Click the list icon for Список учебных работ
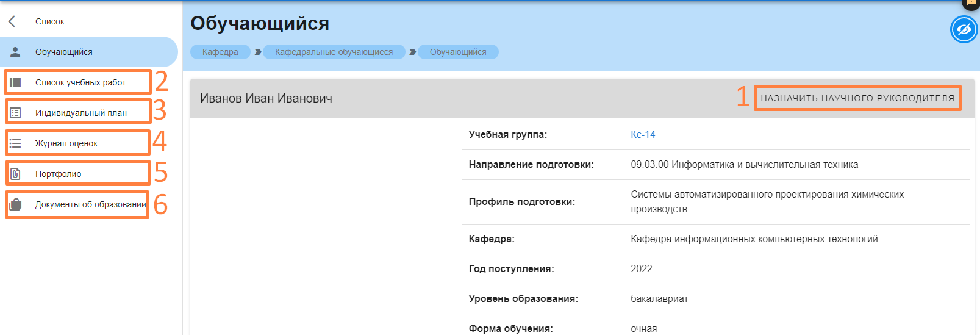This screenshot has height=335, width=980. click(15, 82)
